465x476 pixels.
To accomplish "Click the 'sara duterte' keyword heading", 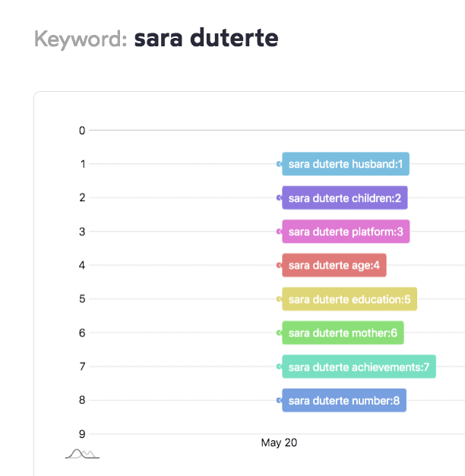I will pos(206,38).
